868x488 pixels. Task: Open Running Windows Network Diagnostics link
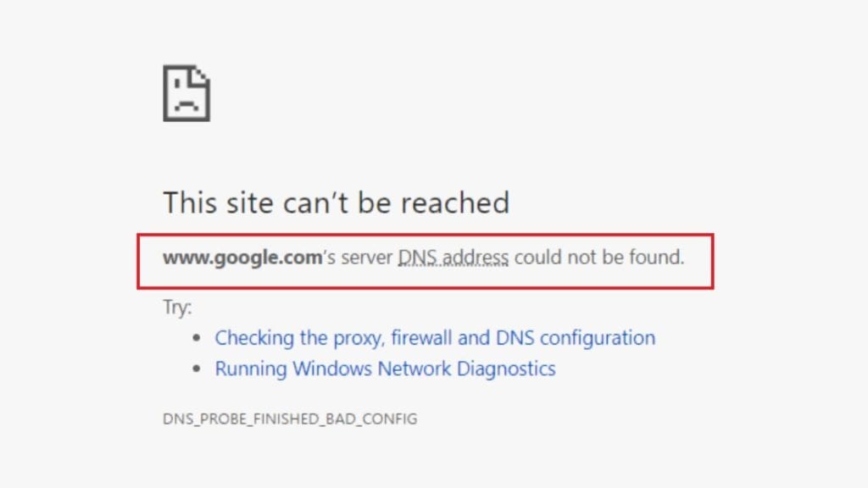(386, 369)
